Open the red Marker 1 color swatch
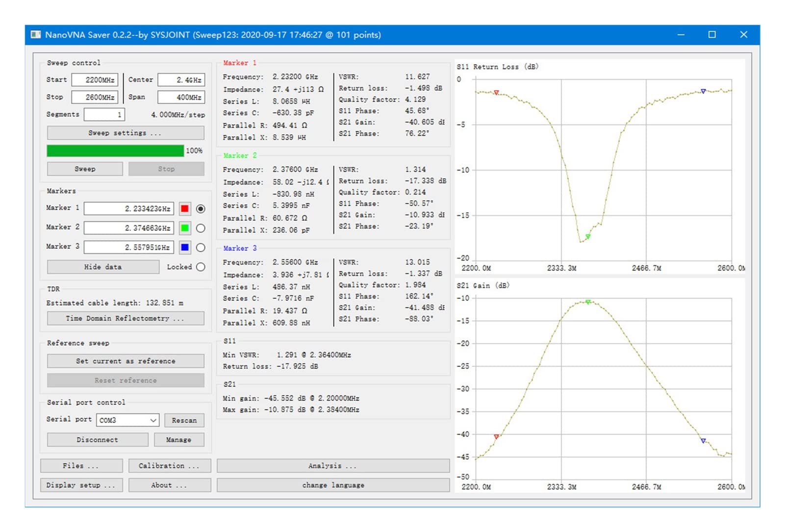The image size is (785, 532). [x=185, y=209]
